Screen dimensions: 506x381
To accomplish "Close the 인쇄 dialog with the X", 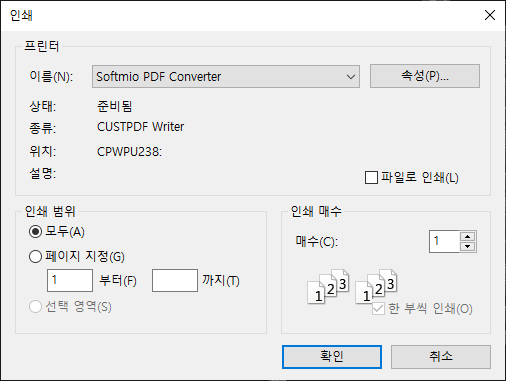I will (x=490, y=15).
